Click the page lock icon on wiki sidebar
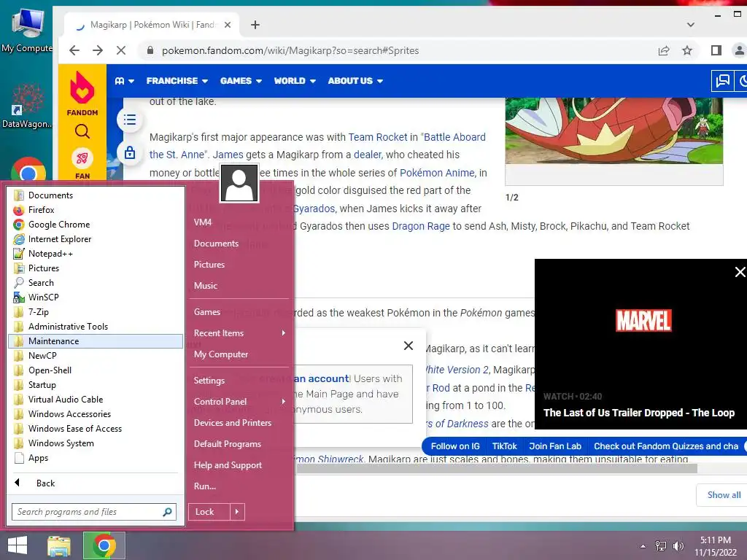The image size is (747, 560). pyautogui.click(x=130, y=153)
